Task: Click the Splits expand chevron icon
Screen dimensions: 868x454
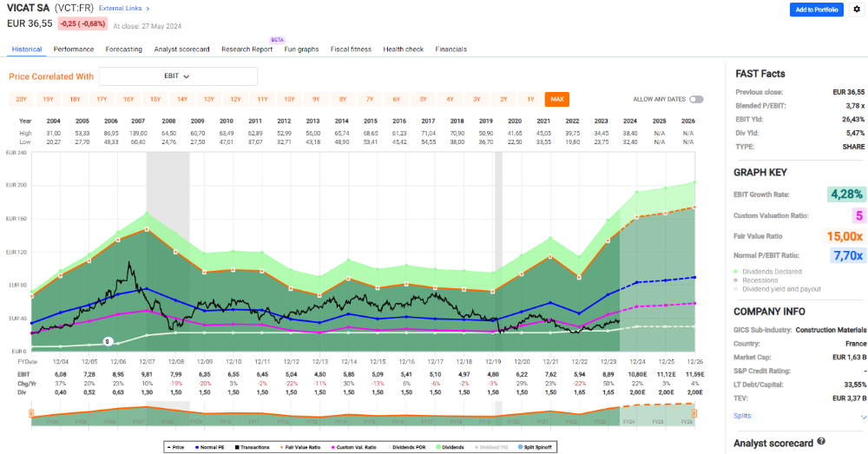Action: tap(863, 417)
